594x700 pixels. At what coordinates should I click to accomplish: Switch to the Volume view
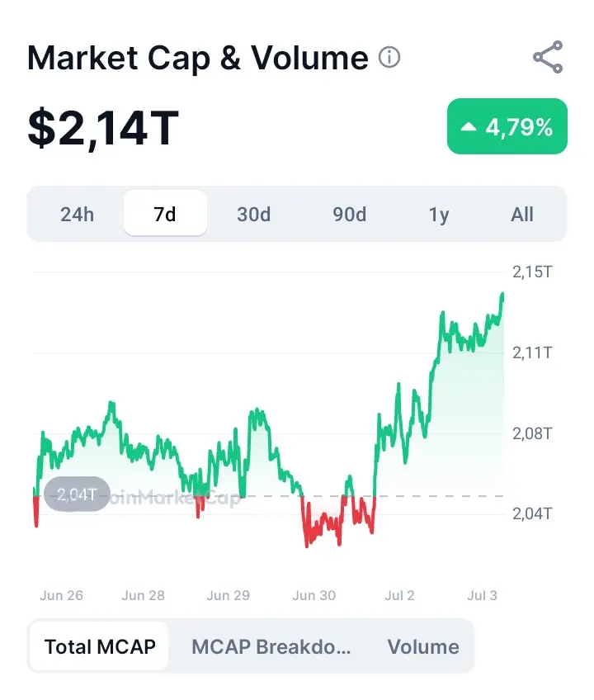click(x=423, y=646)
